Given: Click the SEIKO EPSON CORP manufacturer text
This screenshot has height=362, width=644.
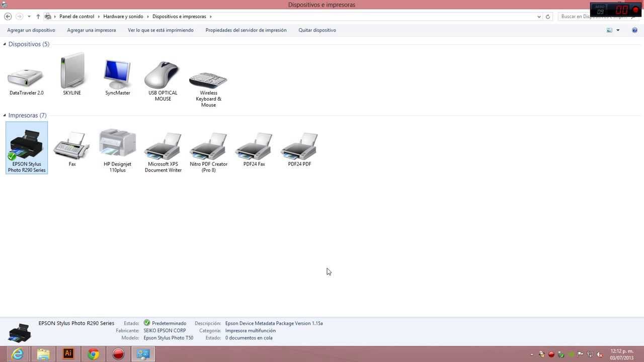Looking at the screenshot, I should [165, 331].
